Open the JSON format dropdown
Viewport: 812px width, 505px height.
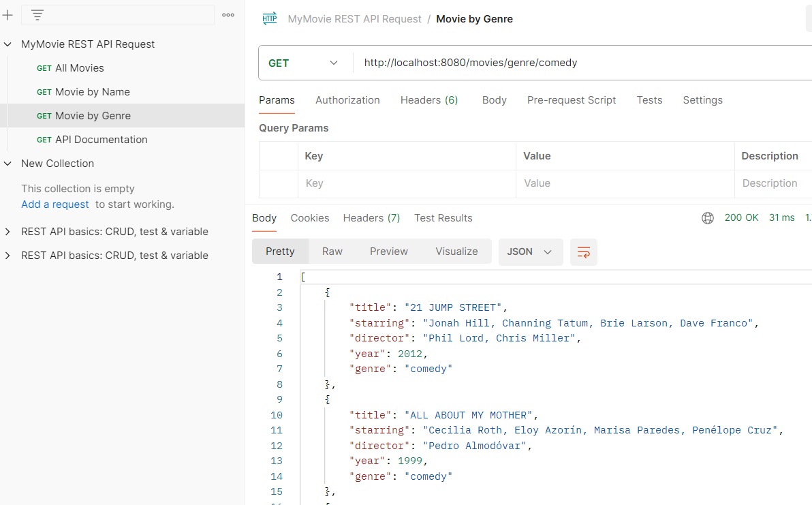point(530,252)
